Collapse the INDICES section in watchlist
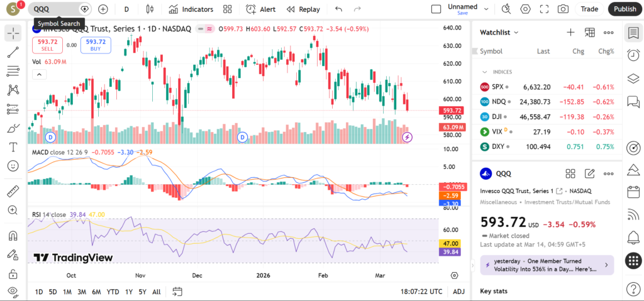 [x=485, y=72]
